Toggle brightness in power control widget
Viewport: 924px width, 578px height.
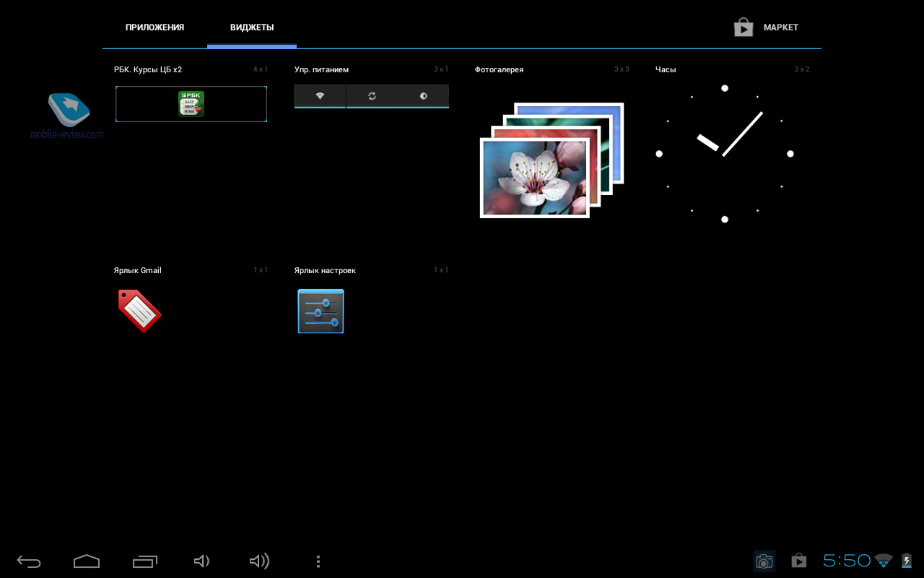tap(423, 96)
